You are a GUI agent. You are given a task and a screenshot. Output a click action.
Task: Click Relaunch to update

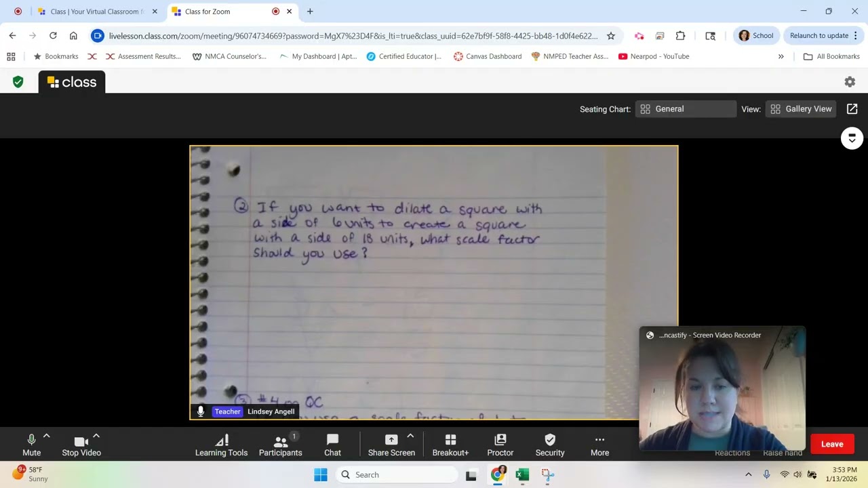click(x=818, y=36)
